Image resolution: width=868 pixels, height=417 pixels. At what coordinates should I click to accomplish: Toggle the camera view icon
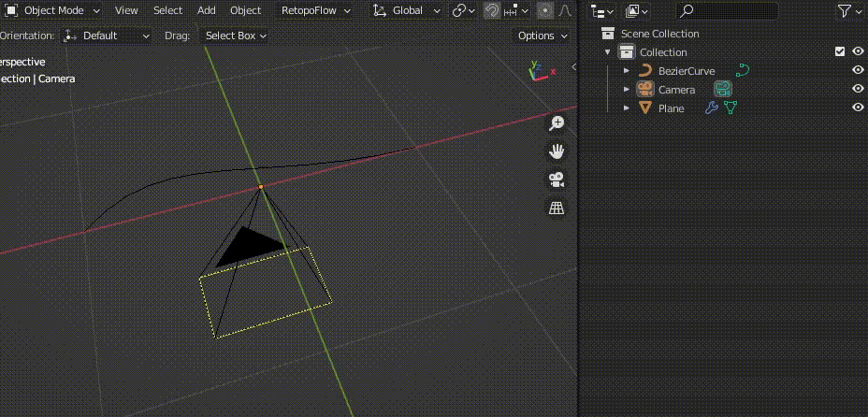pos(557,180)
